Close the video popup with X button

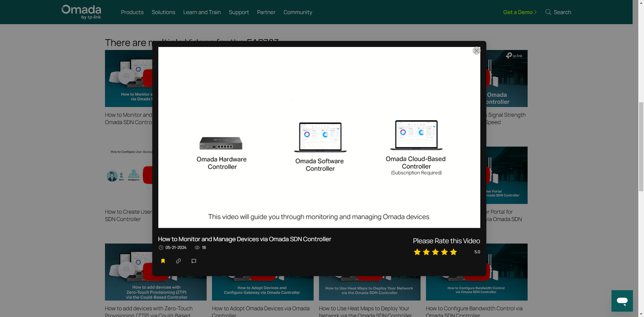[476, 51]
